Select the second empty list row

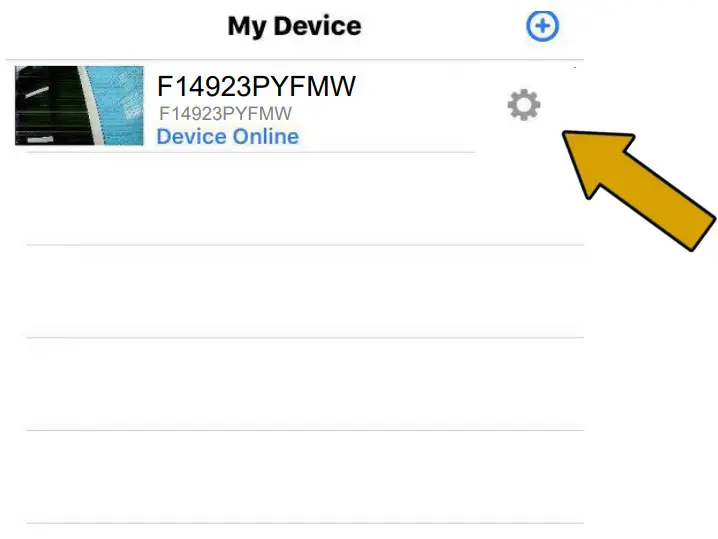click(305, 291)
